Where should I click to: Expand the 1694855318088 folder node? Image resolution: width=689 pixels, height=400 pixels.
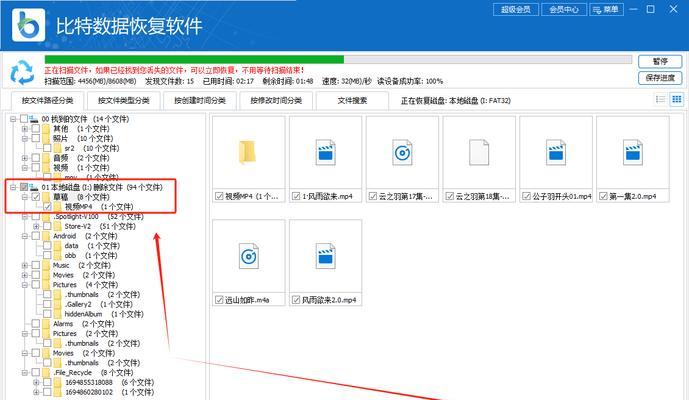pyautogui.click(x=36, y=382)
